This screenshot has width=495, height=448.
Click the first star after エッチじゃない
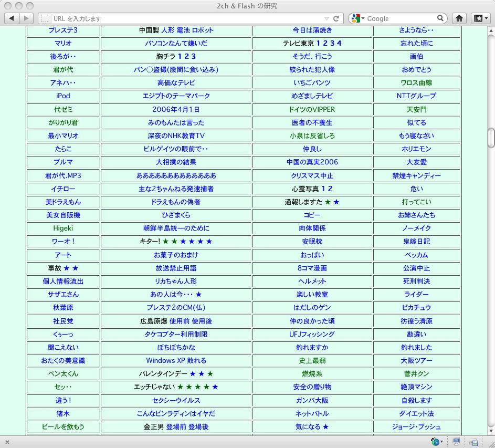180,387
